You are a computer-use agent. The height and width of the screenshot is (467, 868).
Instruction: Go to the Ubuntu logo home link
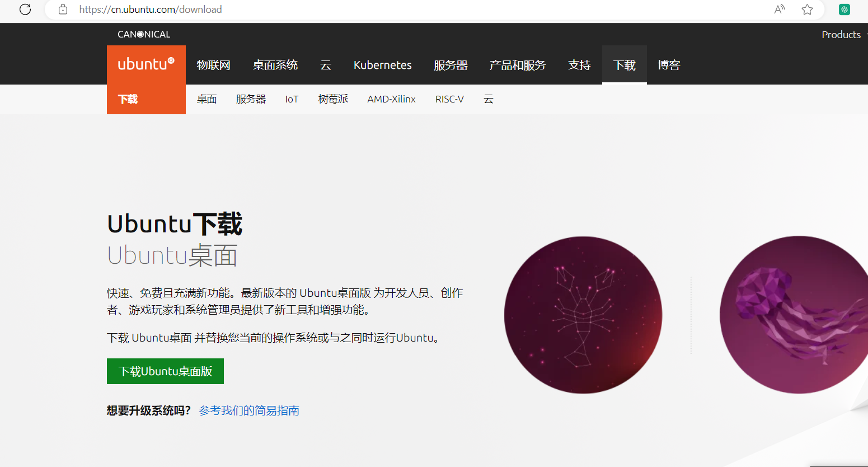click(146, 64)
